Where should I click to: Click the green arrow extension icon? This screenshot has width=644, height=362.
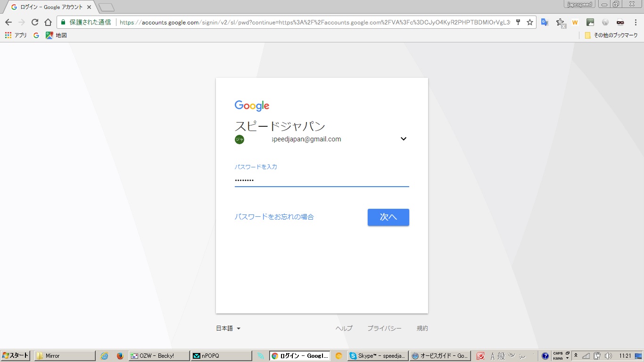coord(590,22)
